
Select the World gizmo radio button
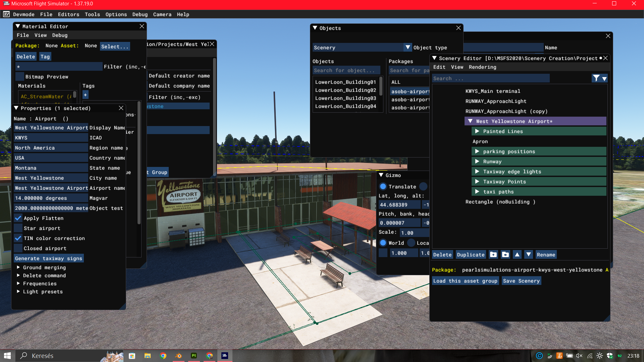(x=383, y=243)
